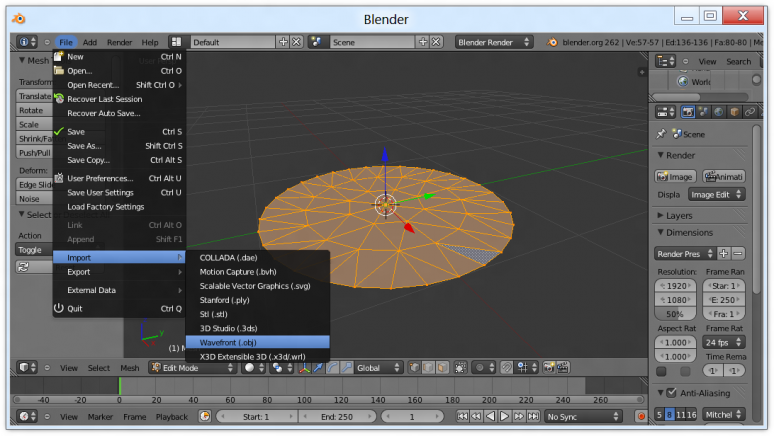
Task: Select Edge select mode icon
Action: (x=428, y=367)
